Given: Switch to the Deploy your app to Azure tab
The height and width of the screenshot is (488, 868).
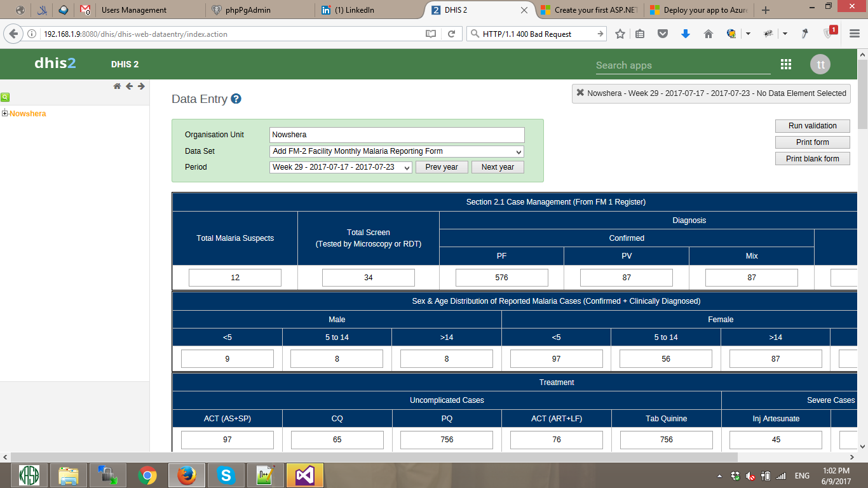Looking at the screenshot, I should click(x=698, y=10).
